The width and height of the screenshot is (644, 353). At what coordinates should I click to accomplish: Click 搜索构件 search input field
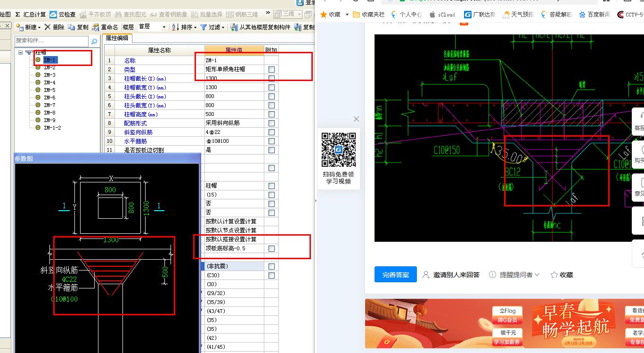pos(52,41)
